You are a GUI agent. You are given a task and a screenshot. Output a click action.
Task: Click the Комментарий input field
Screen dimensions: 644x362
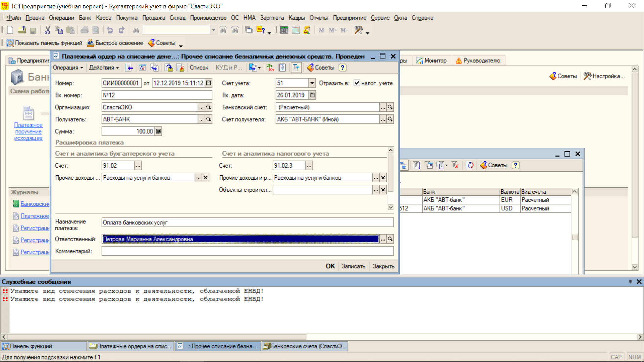pos(248,251)
